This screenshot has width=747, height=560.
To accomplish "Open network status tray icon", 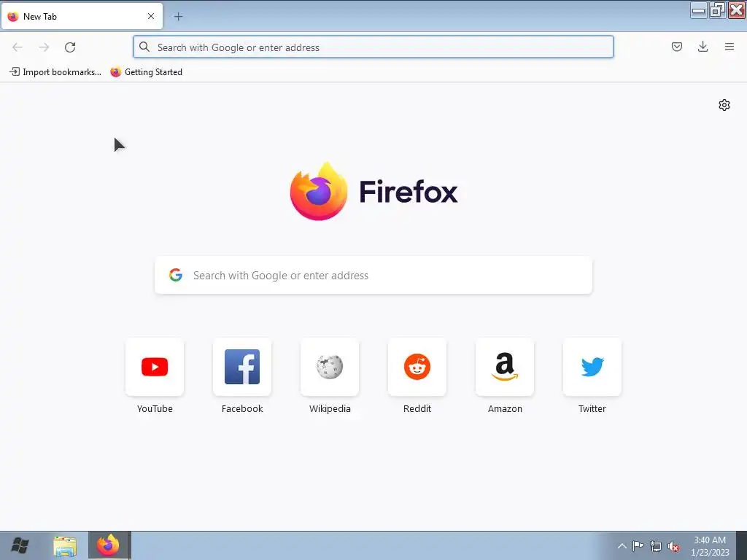I will 656,547.
